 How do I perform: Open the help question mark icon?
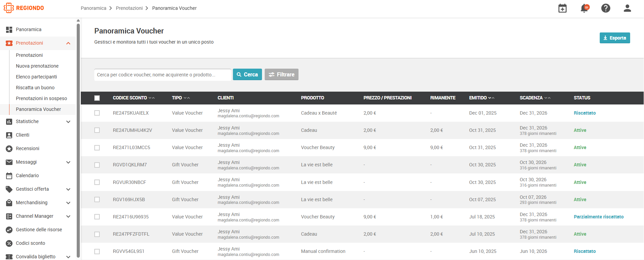tap(606, 8)
